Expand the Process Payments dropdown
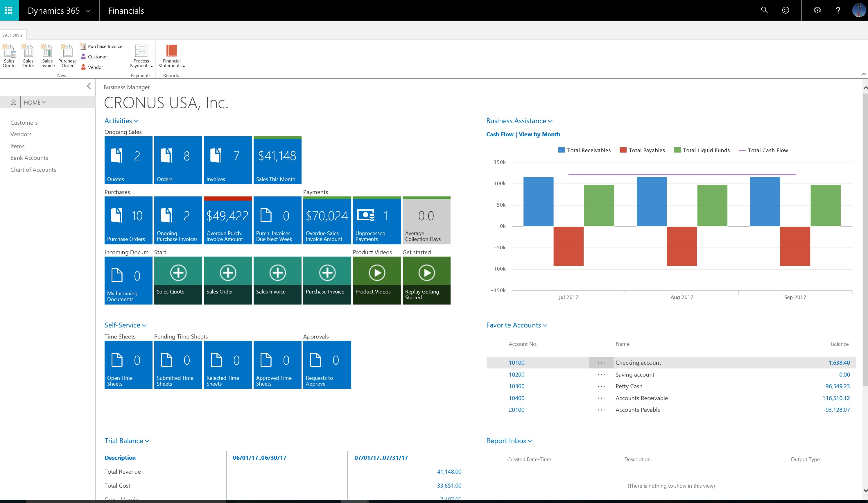868x503 pixels. tap(141, 57)
